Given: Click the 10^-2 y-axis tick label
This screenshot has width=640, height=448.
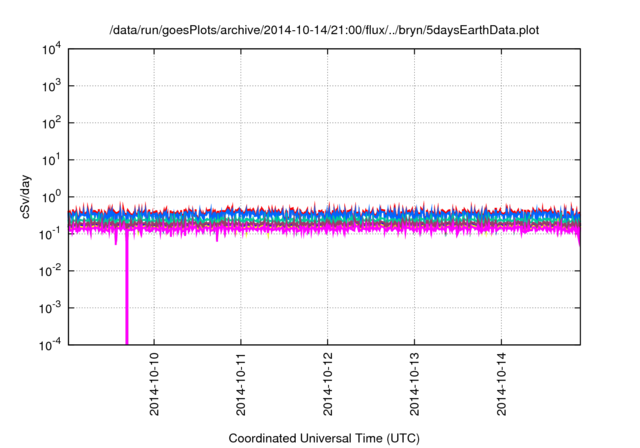Looking at the screenshot, I should (51, 271).
